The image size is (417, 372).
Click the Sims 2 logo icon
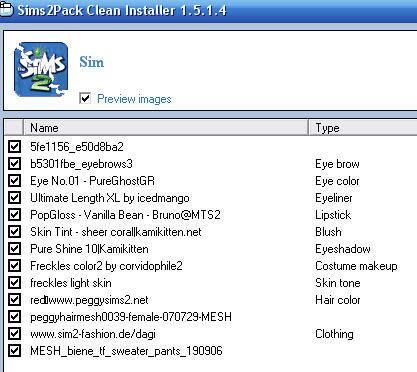(x=41, y=69)
